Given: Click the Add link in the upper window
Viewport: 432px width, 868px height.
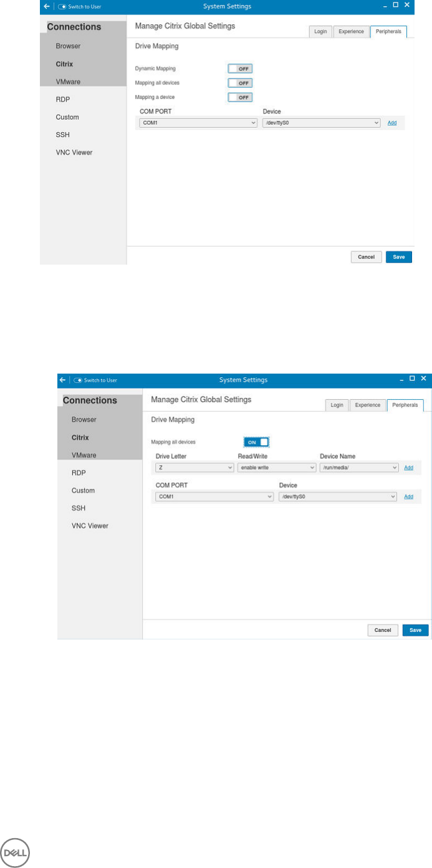Looking at the screenshot, I should (x=392, y=123).
